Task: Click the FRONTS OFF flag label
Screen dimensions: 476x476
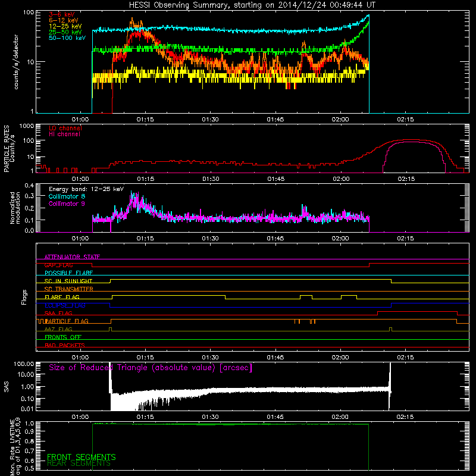Action: pyautogui.click(x=63, y=337)
